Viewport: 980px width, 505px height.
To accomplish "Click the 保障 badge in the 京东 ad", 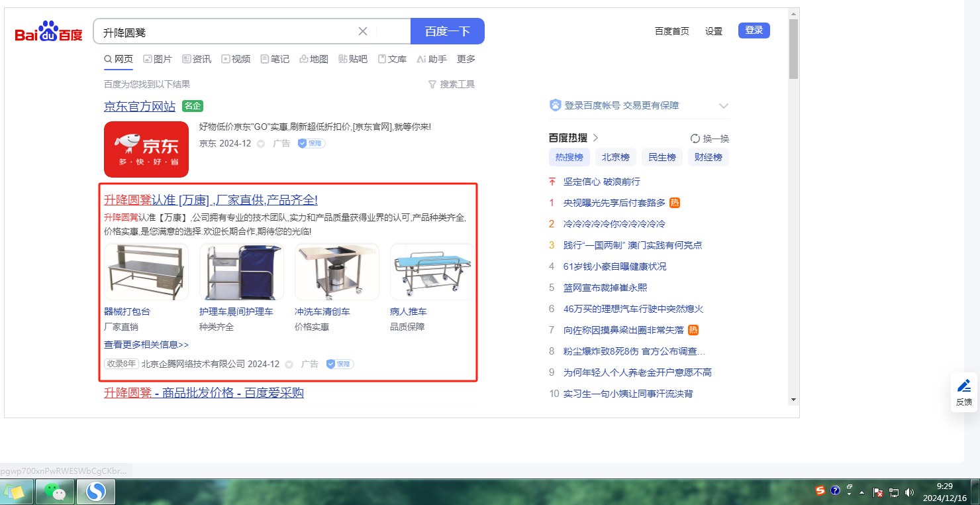I will point(311,143).
